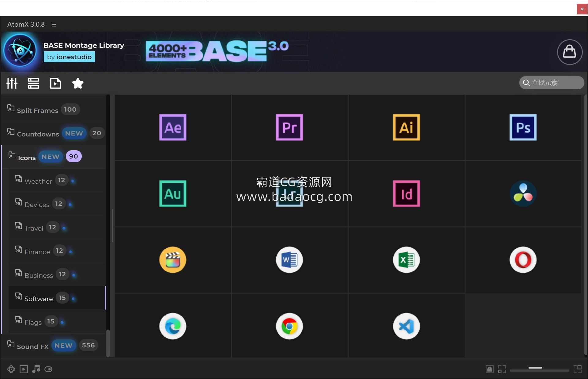Open the media file play icon
The image size is (588, 379).
55,83
